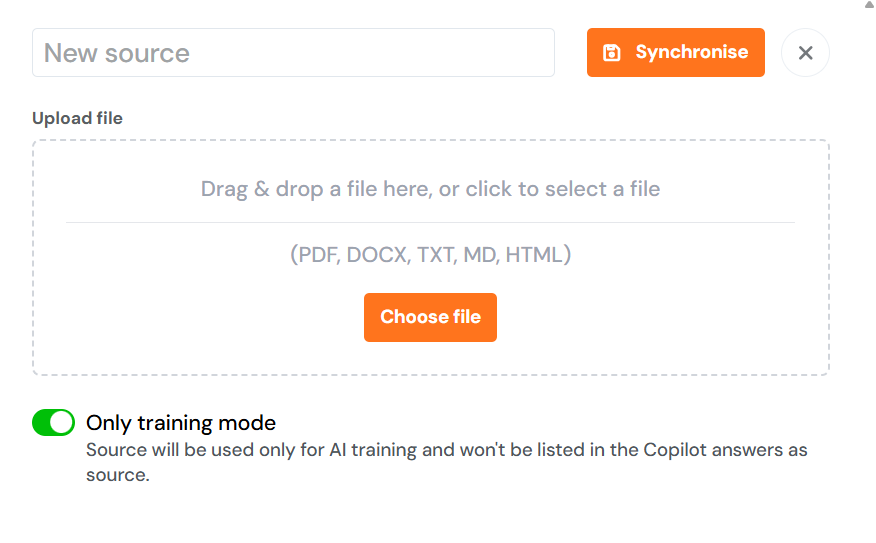This screenshot has width=876, height=543.
Task: Disable the Only training mode switch
Action: point(54,423)
